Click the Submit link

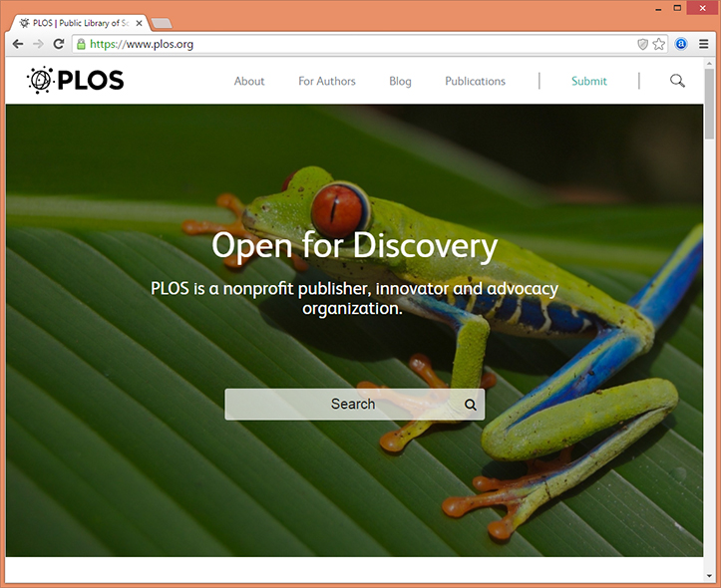point(589,82)
